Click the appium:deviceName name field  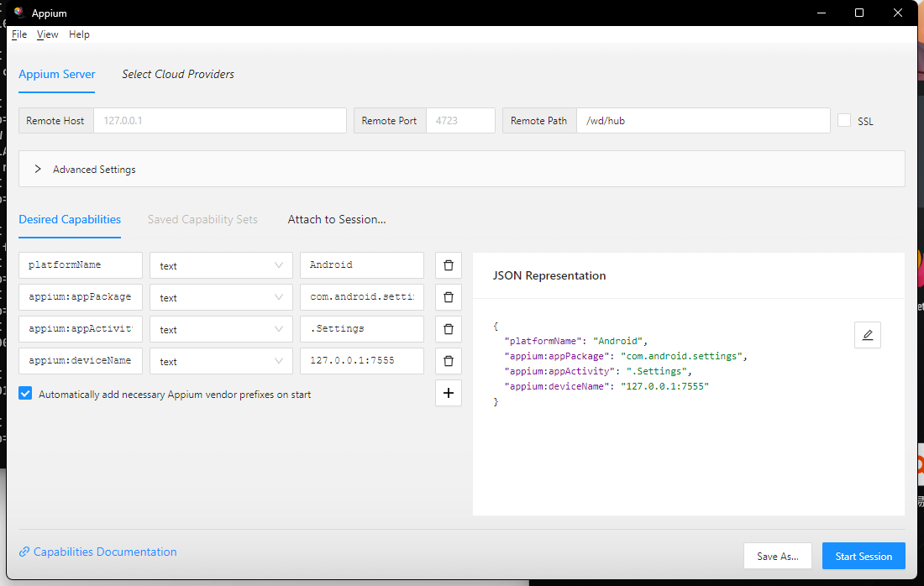tap(81, 360)
